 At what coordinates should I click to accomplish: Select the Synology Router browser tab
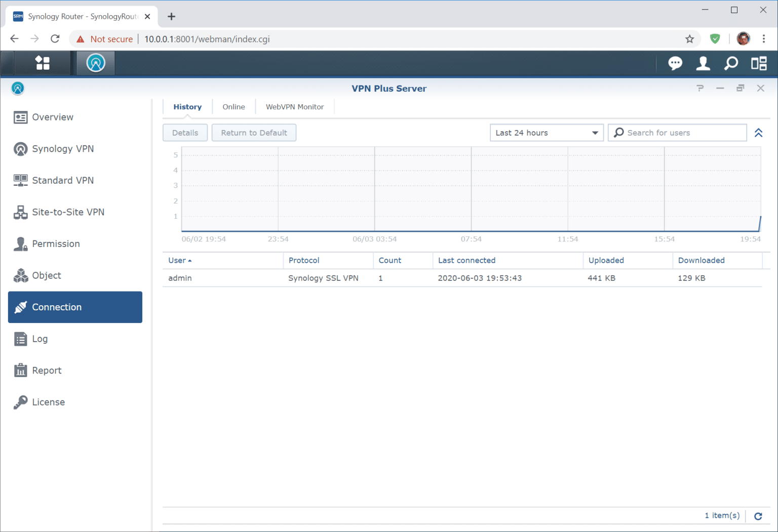82,17
